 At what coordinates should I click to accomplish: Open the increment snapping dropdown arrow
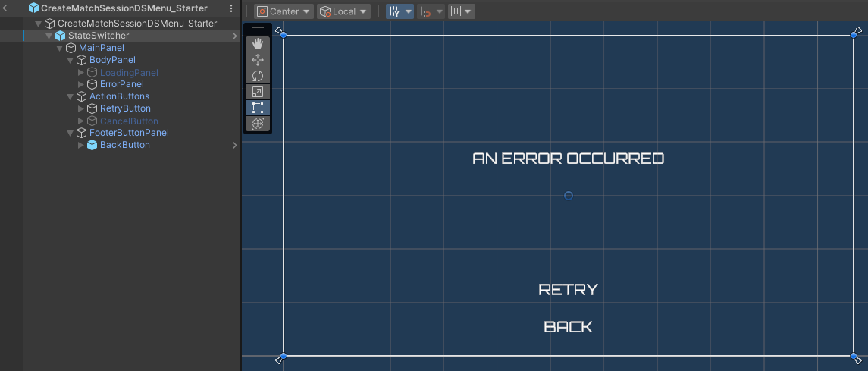469,11
